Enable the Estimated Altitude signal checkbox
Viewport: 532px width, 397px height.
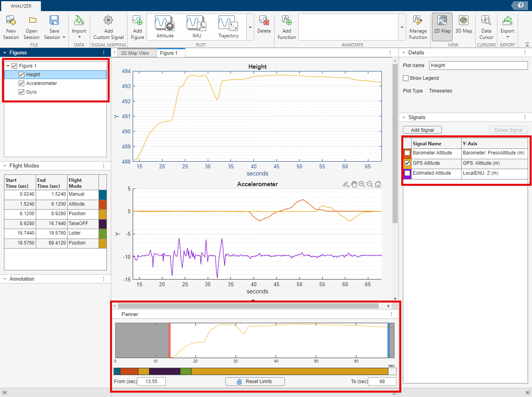[407, 173]
